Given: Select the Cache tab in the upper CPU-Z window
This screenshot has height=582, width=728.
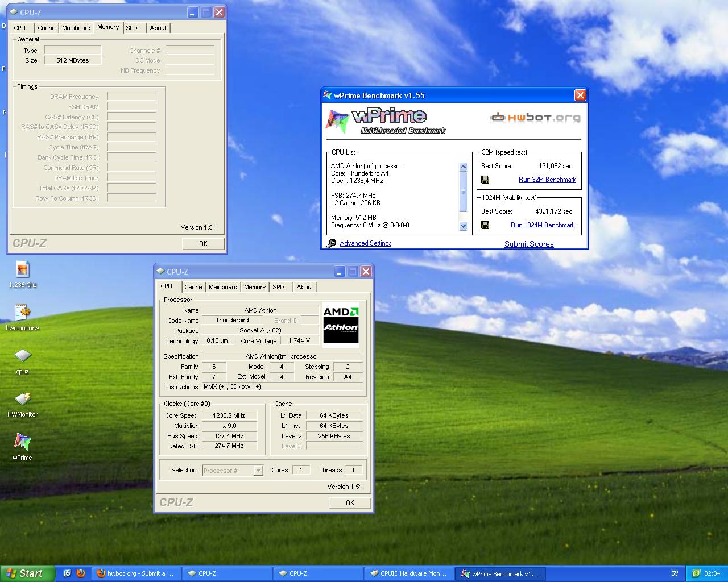Looking at the screenshot, I should [x=47, y=28].
